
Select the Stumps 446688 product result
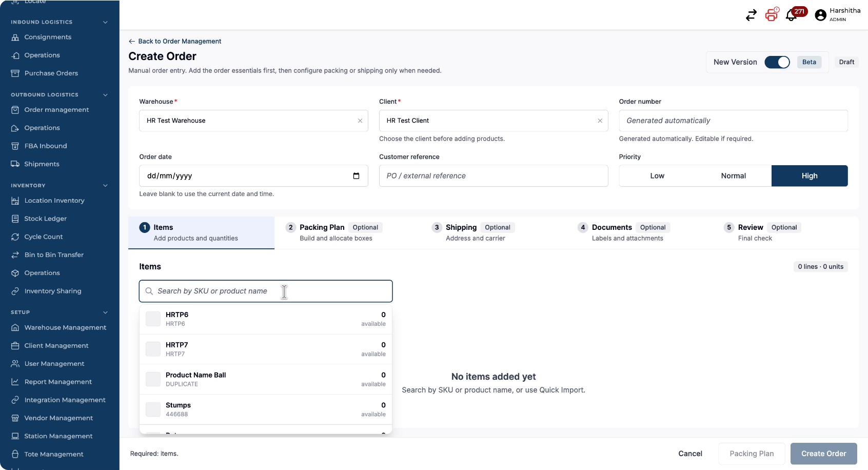[x=266, y=409]
